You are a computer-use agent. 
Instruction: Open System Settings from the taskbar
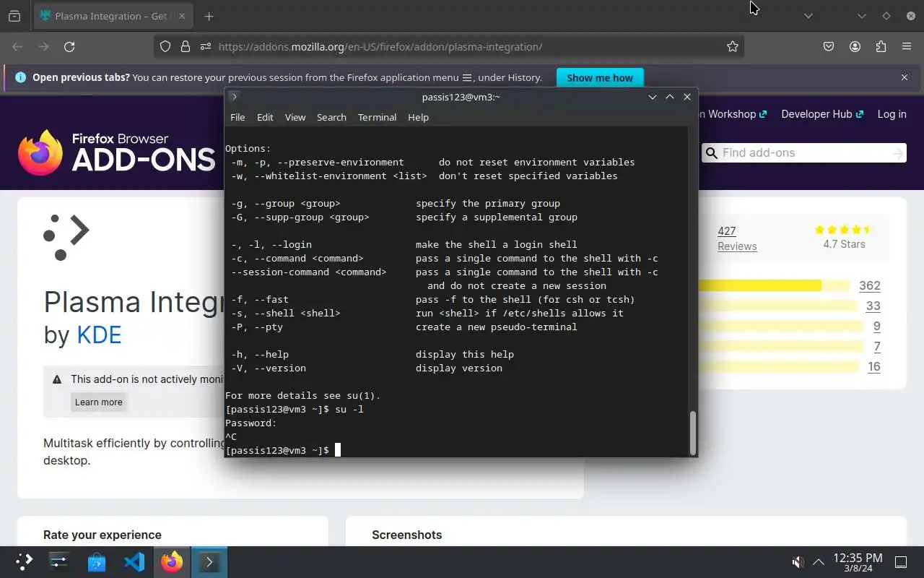click(59, 562)
